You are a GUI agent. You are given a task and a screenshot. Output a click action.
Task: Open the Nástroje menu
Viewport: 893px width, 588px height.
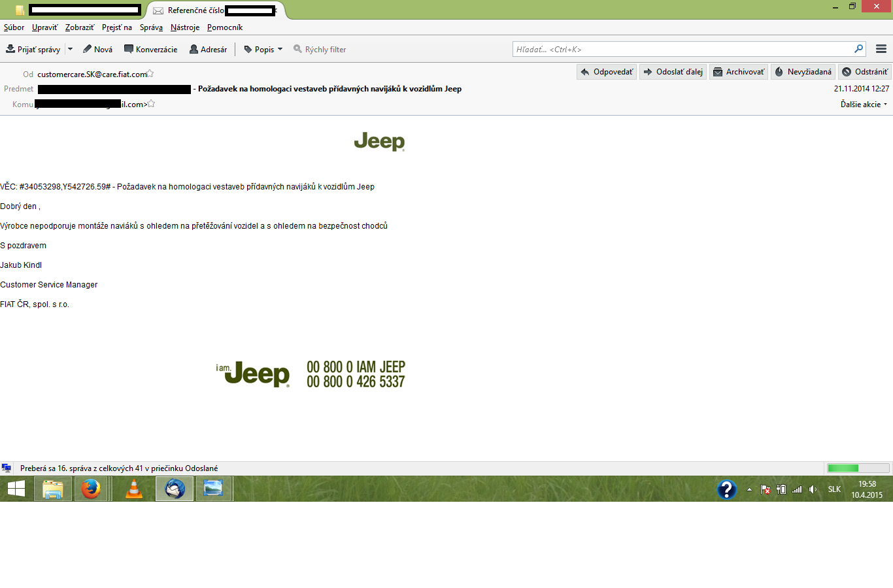(185, 27)
